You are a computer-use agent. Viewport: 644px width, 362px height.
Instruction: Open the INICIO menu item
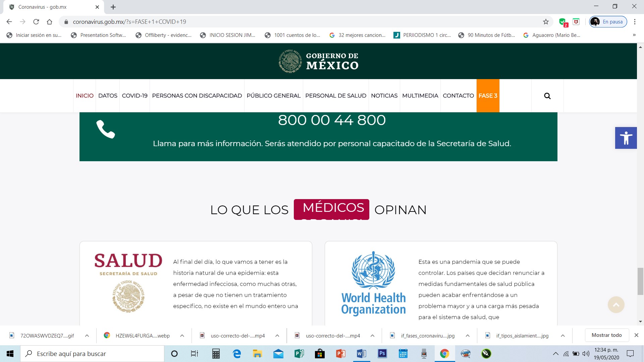(85, 96)
